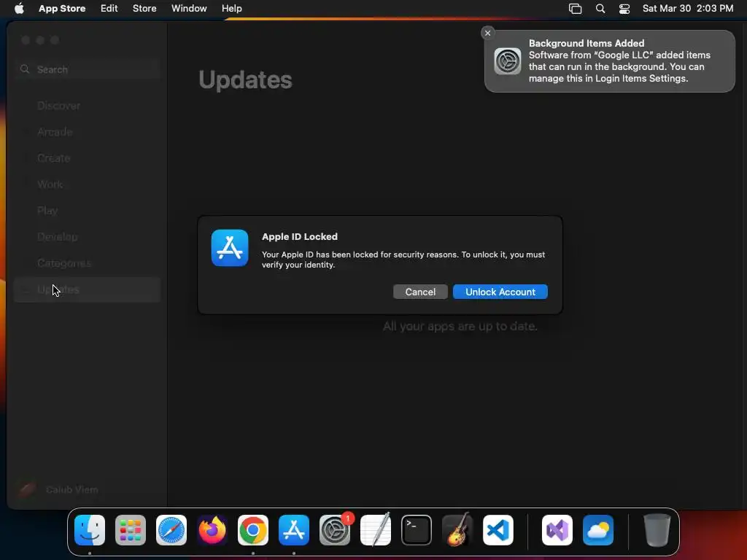Select Arcade in the sidebar

88,132
